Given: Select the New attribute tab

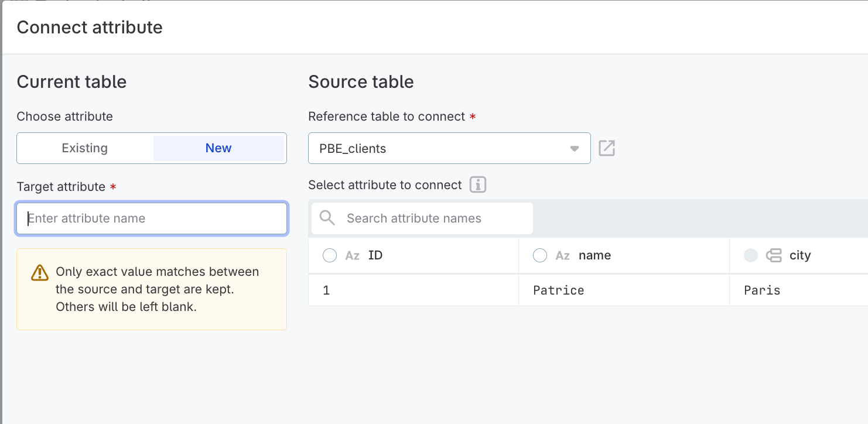Looking at the screenshot, I should pyautogui.click(x=218, y=148).
